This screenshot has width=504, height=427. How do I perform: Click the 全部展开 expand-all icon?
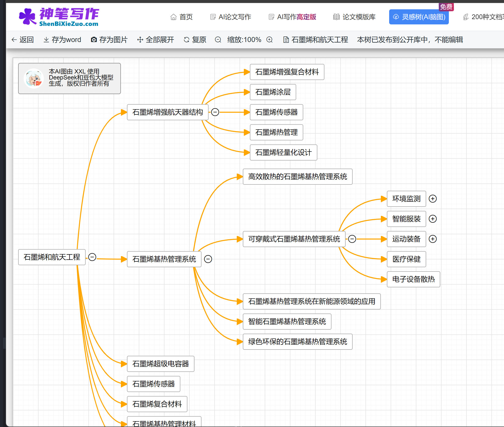click(140, 40)
